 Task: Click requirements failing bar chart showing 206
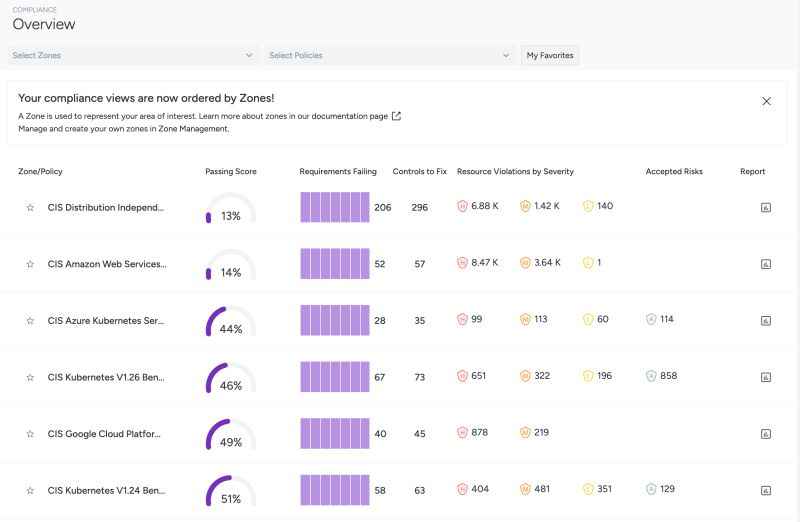[335, 207]
